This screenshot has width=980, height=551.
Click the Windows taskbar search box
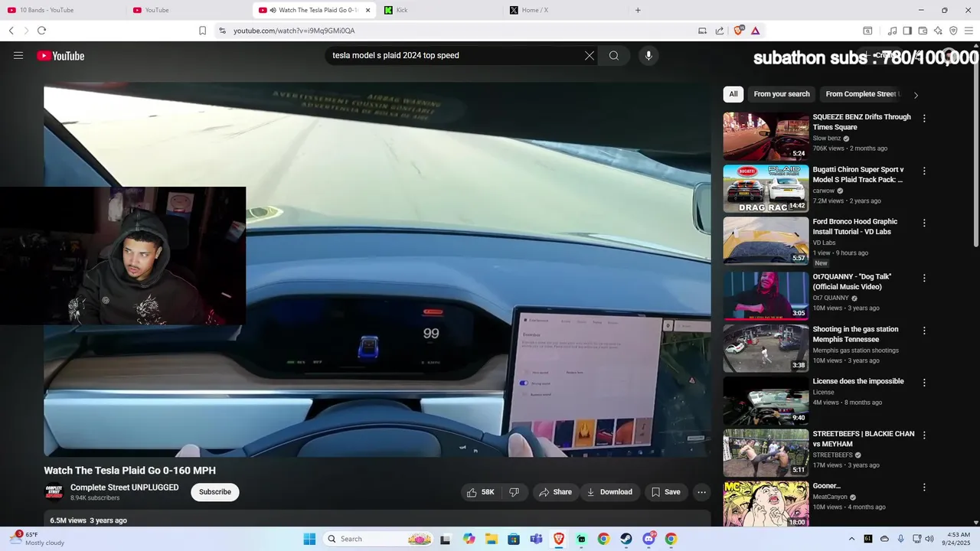pyautogui.click(x=378, y=539)
